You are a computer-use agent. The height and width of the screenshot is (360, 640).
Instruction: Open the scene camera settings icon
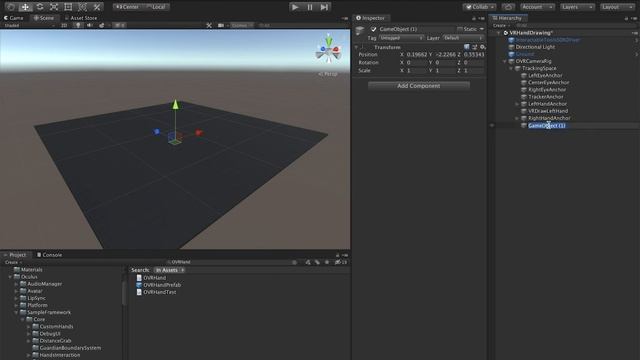pyautogui.click(x=221, y=25)
